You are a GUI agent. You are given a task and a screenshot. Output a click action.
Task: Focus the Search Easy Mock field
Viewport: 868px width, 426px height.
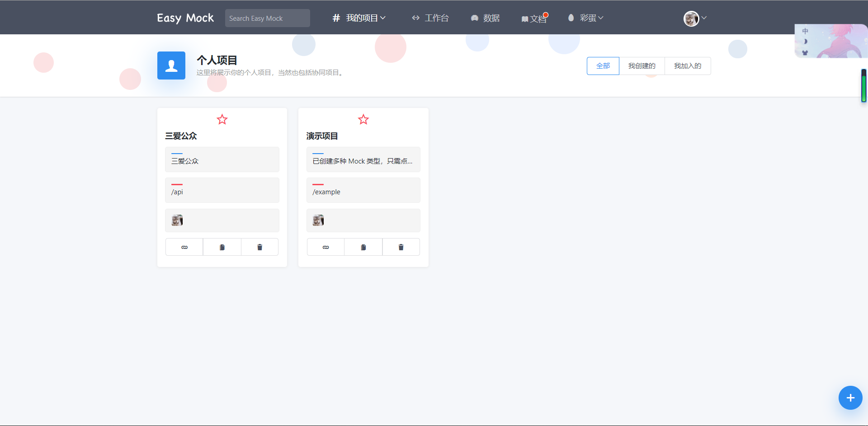268,18
